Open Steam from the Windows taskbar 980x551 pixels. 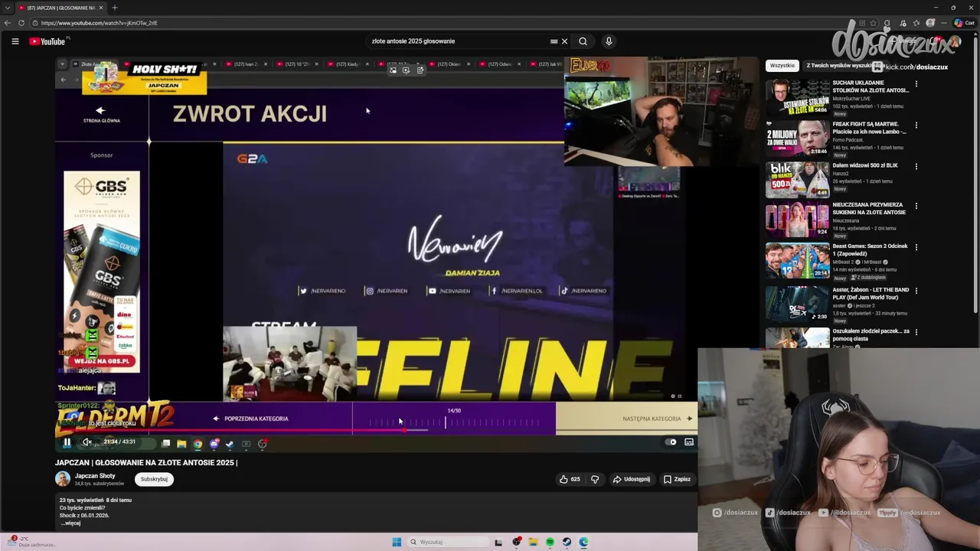click(x=567, y=542)
